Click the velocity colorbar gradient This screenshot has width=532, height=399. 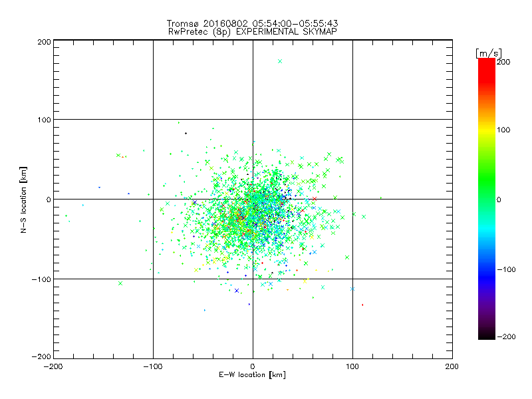pyautogui.click(x=487, y=199)
